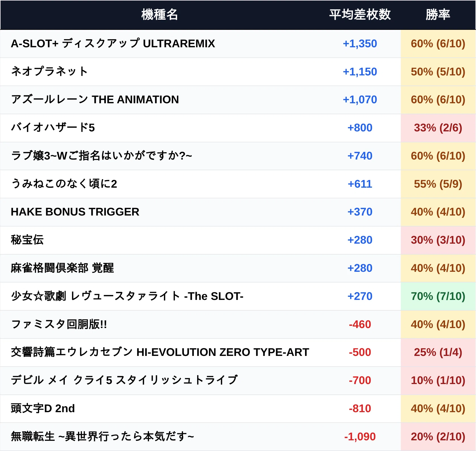This screenshot has width=476, height=451.
Task: Click the 10% (1/10) win rate cell
Action: (438, 380)
